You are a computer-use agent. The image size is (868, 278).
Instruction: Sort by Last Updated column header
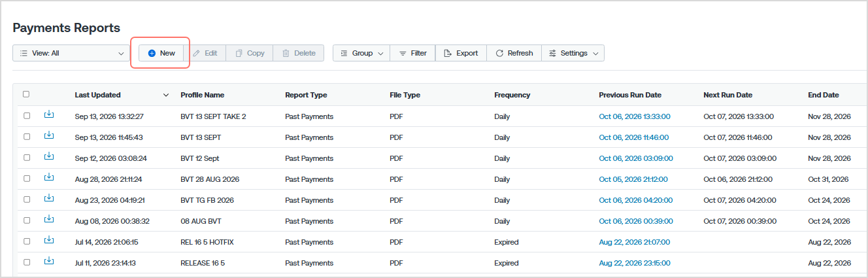pyautogui.click(x=98, y=95)
